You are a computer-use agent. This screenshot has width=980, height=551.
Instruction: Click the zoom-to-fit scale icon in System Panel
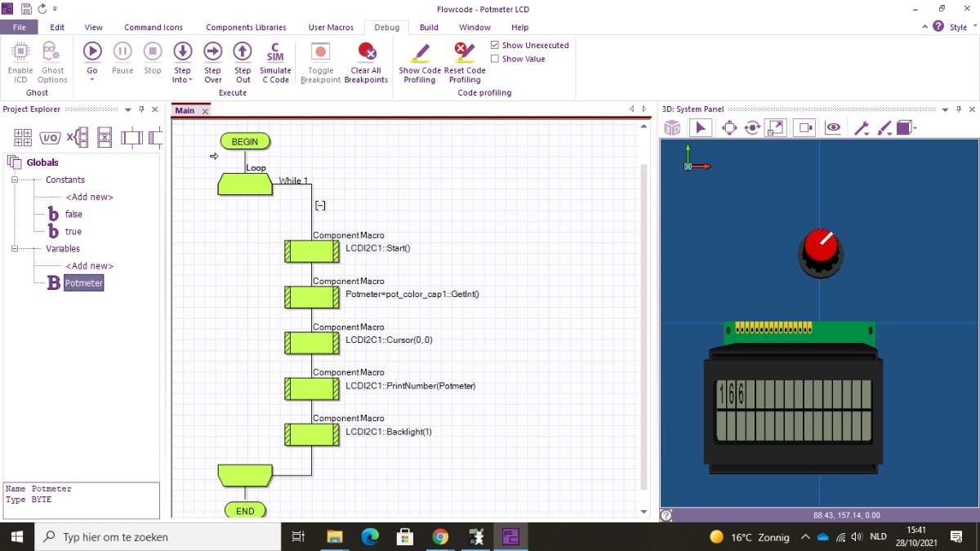pyautogui.click(x=776, y=128)
